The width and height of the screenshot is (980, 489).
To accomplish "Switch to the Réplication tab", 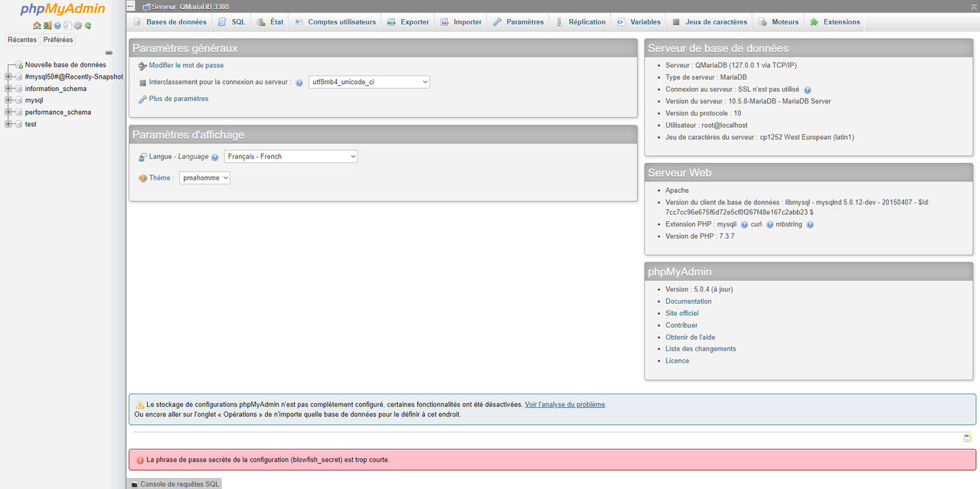I will [x=580, y=22].
